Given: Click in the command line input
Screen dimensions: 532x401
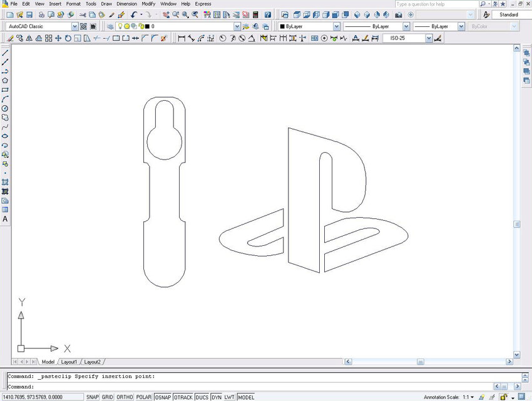Looking at the screenshot, I should click(x=249, y=387).
